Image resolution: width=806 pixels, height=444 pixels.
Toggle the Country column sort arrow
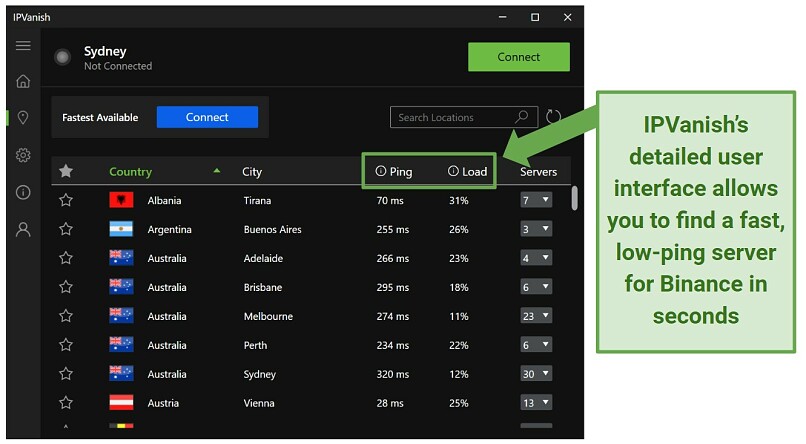point(217,171)
